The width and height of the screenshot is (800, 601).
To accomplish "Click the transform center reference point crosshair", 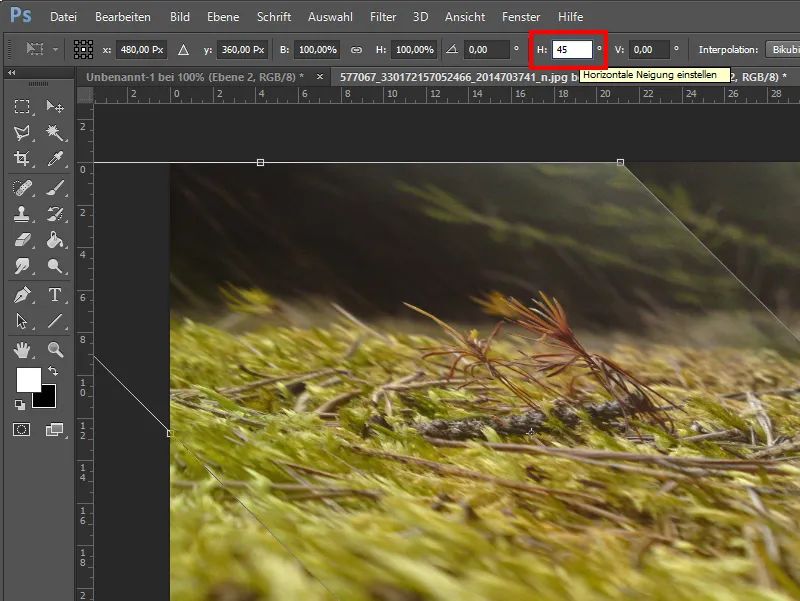I will [x=531, y=433].
